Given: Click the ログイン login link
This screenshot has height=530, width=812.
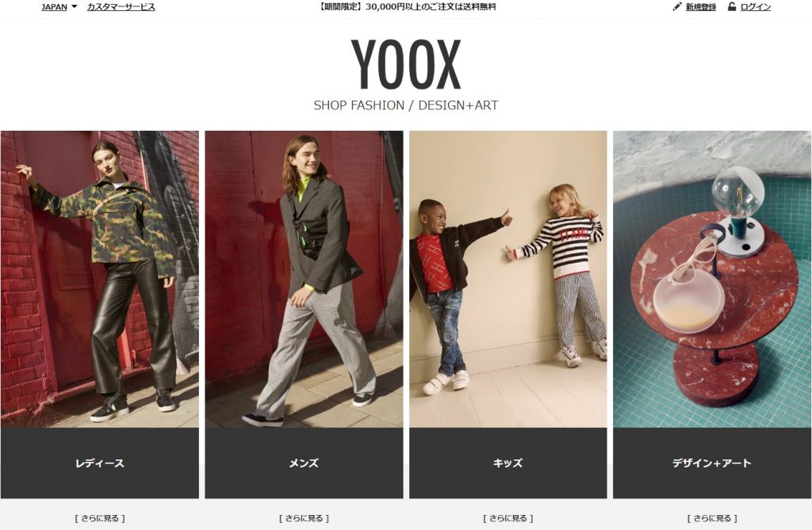Looking at the screenshot, I should click(x=755, y=7).
